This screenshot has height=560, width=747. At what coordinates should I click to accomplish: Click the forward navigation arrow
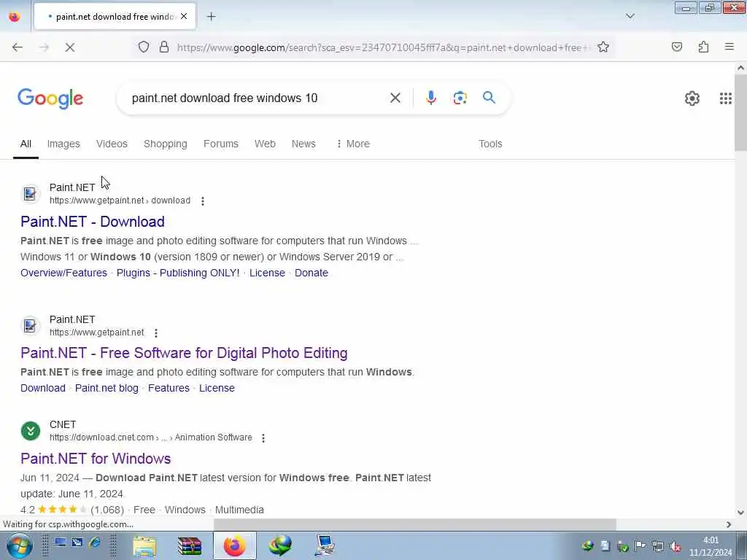point(44,47)
